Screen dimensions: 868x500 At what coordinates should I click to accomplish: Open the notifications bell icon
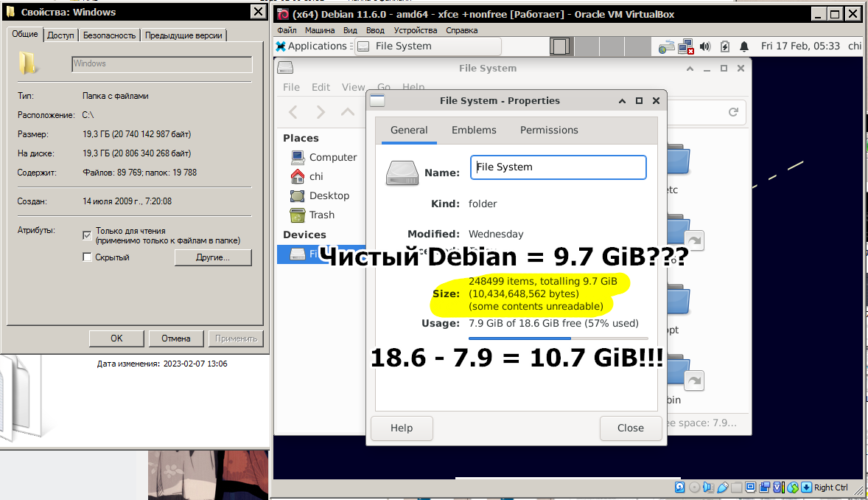pos(744,46)
